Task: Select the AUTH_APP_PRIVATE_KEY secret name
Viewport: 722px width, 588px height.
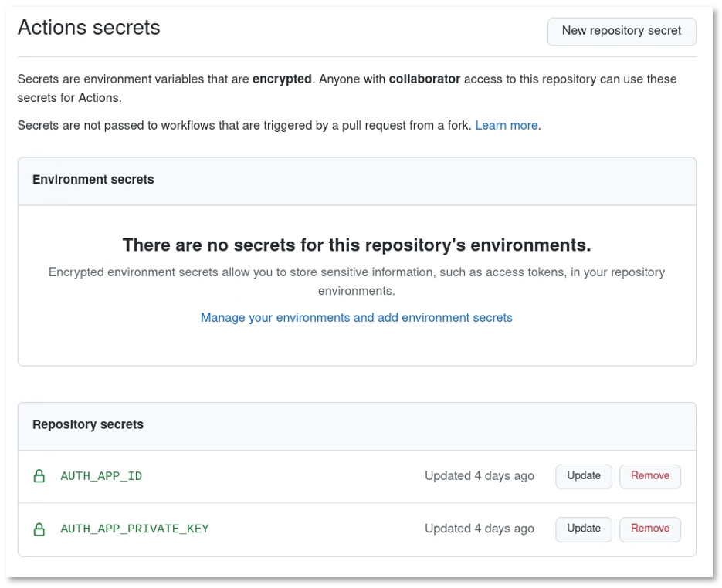Action: (x=134, y=529)
